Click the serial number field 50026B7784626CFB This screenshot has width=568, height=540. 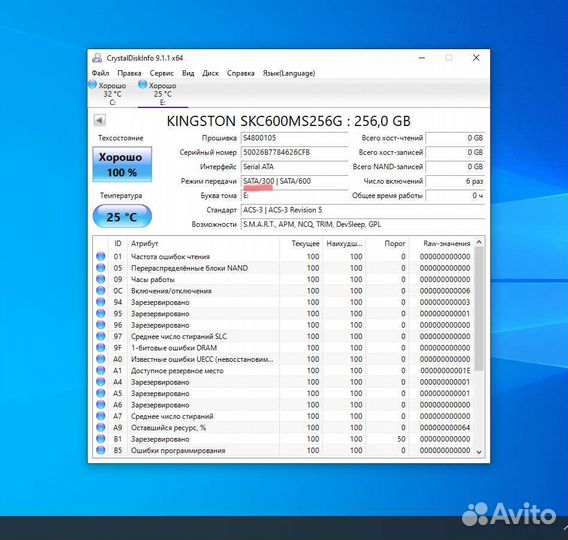click(x=294, y=152)
